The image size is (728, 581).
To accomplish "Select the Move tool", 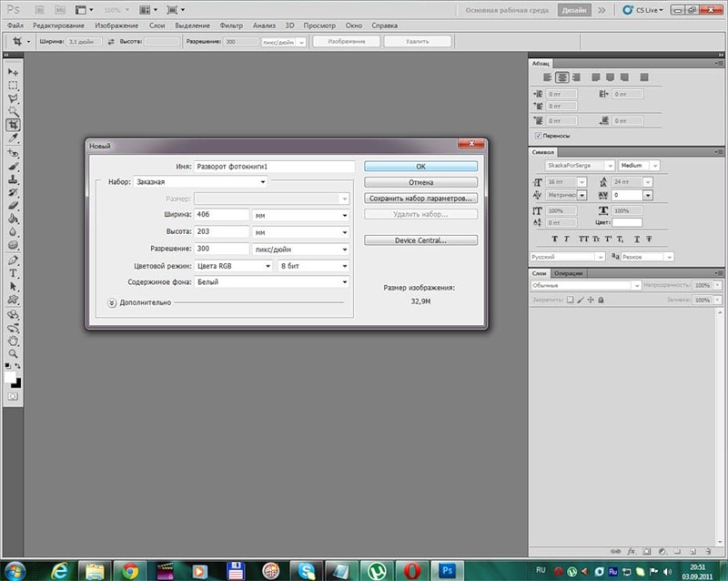I will point(13,72).
